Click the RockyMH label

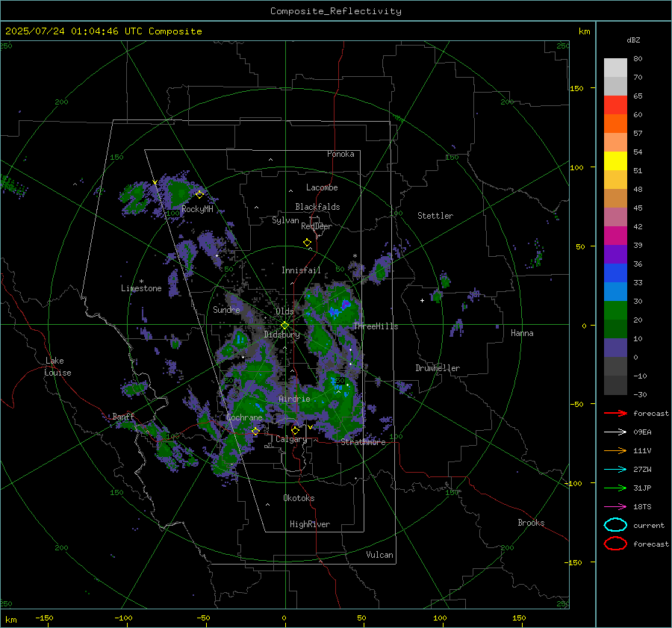click(x=197, y=209)
